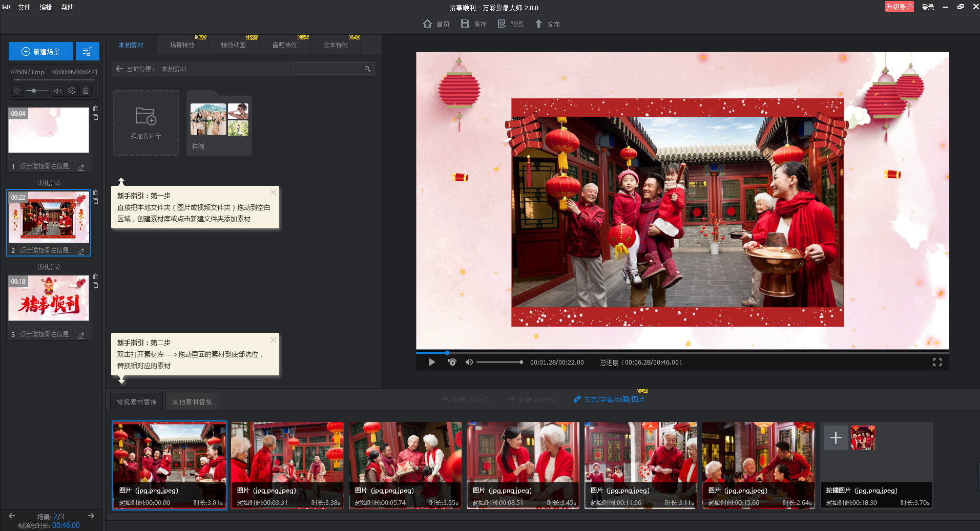Switch to 其他素材替换 tab

192,402
